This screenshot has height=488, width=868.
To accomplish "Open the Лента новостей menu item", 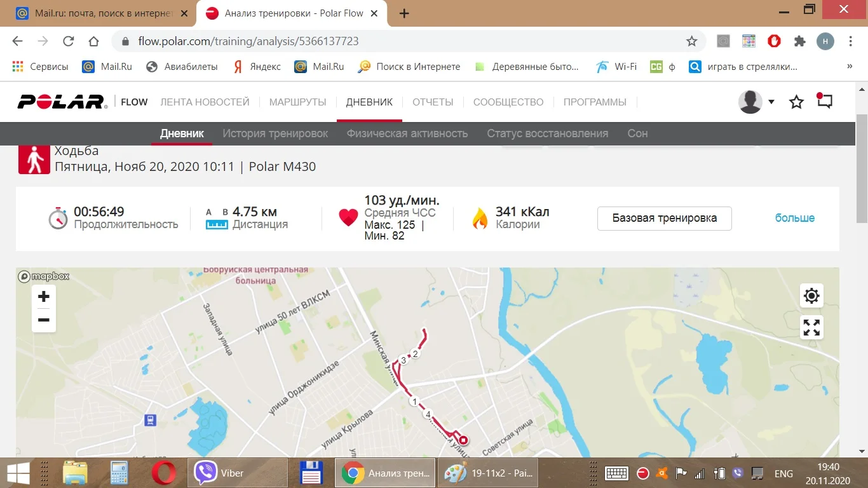I will click(x=205, y=102).
